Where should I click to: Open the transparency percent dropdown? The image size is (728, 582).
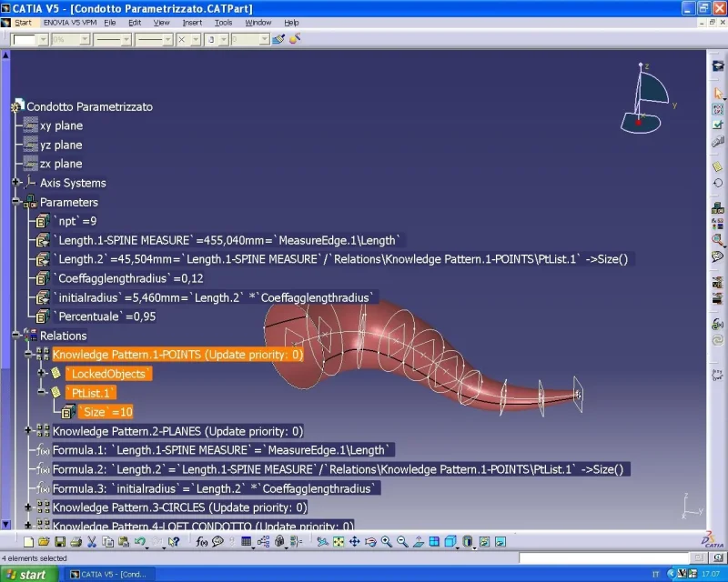coord(85,40)
